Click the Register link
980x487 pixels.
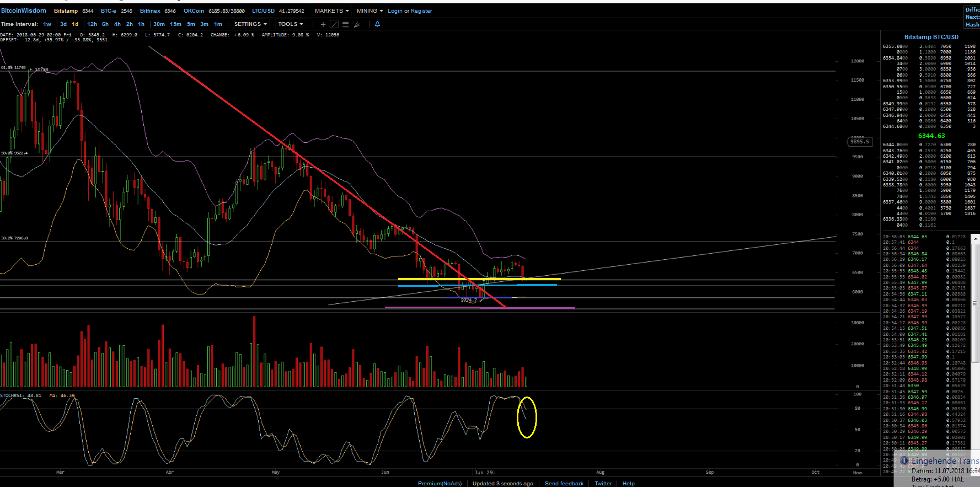(421, 11)
